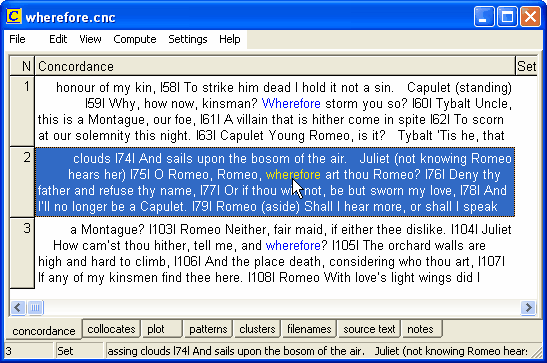Select the 'honour of my kin' concordance line
The width and height of the screenshot is (547, 363).
[x=275, y=111]
